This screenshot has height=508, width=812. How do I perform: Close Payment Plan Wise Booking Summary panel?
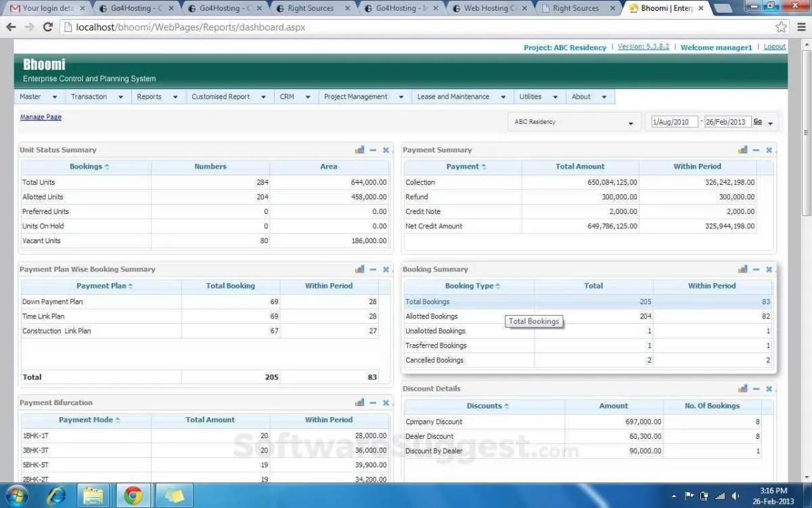click(386, 269)
